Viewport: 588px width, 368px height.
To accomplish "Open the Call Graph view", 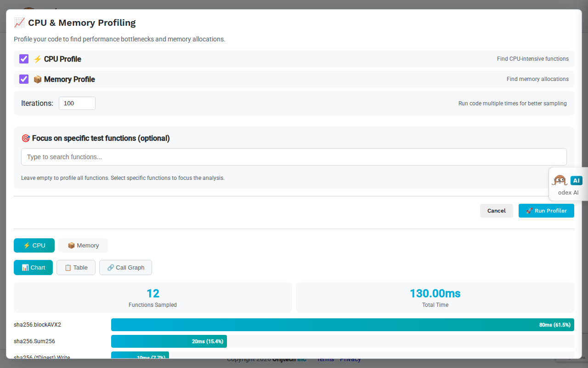I will pos(125,268).
